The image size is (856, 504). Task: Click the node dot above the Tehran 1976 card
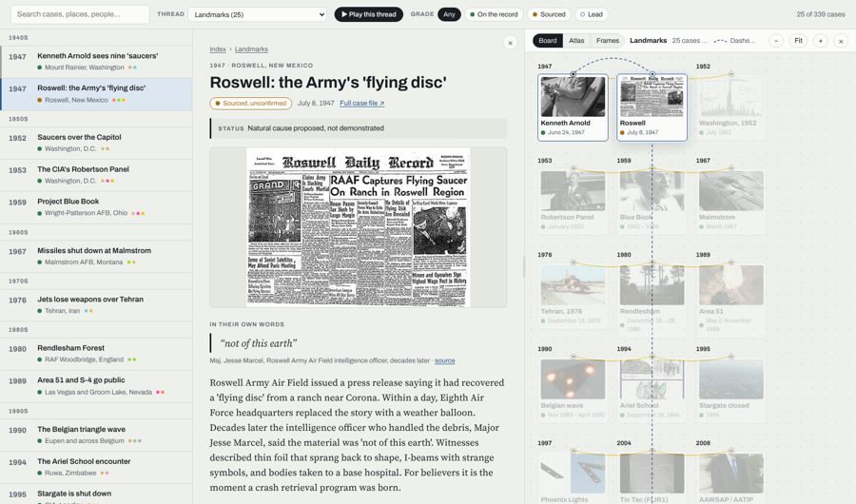pos(573,262)
